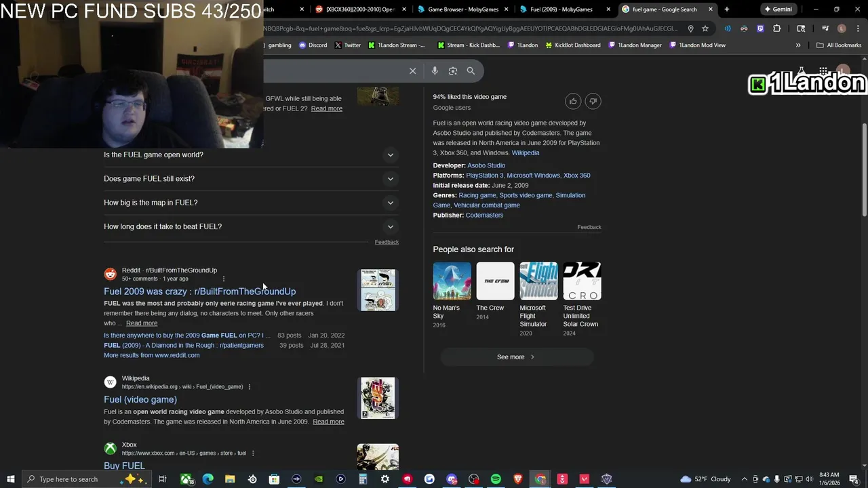Open the Windows Start menu

point(10,479)
